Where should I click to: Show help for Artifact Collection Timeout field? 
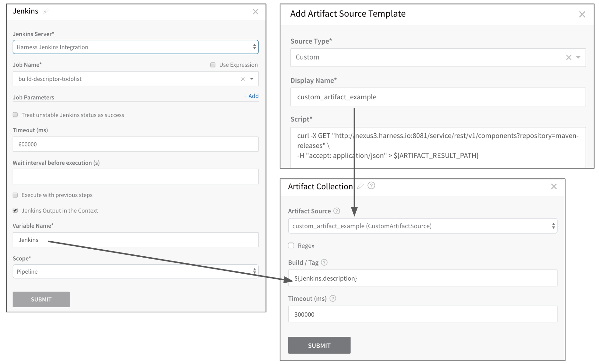(x=333, y=299)
